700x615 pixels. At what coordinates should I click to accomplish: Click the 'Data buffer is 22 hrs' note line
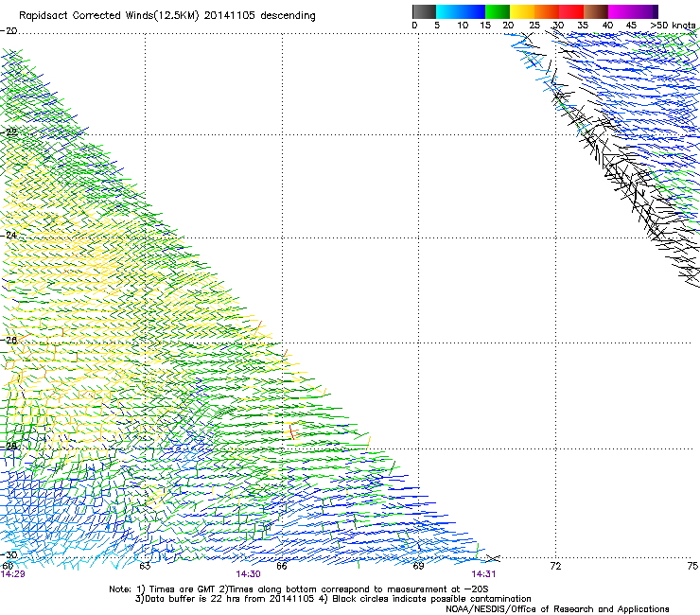(x=333, y=599)
